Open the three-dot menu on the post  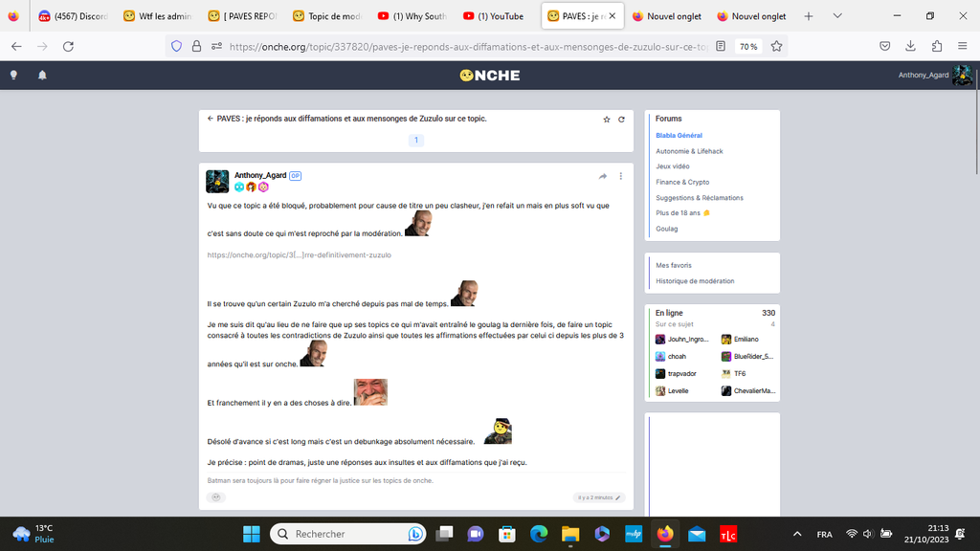(x=621, y=176)
